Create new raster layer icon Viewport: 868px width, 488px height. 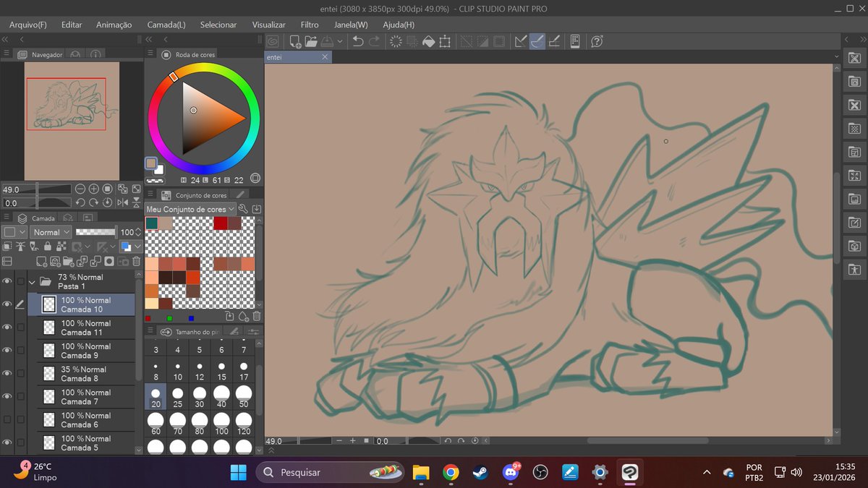point(42,262)
